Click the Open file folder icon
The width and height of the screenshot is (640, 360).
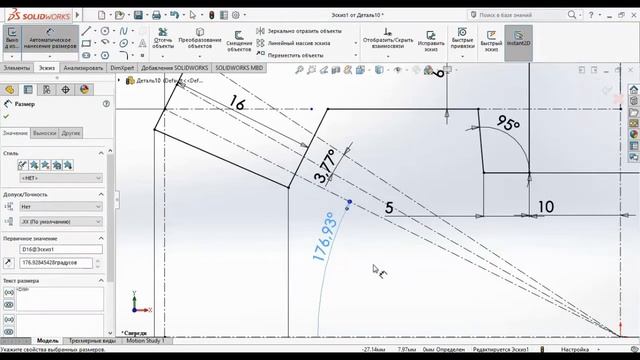coord(119,15)
